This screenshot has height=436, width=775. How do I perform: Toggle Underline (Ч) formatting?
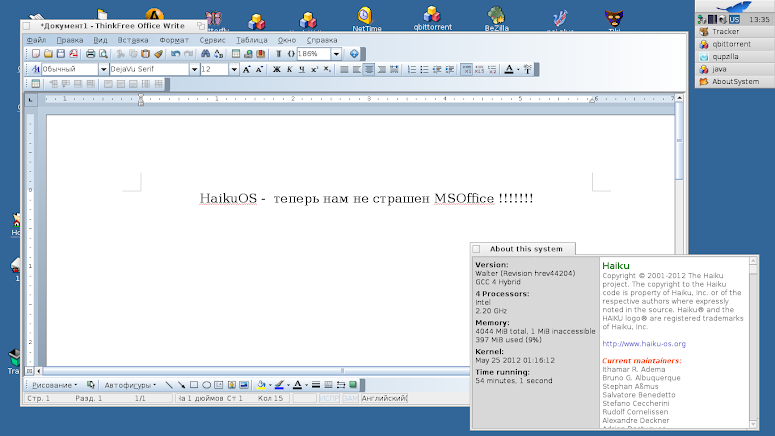302,69
